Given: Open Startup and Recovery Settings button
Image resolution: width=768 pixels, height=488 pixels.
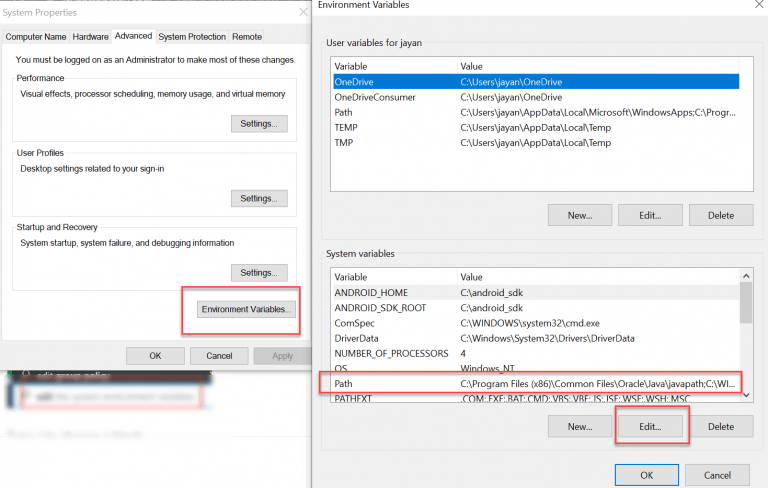Looking at the screenshot, I should (x=258, y=273).
